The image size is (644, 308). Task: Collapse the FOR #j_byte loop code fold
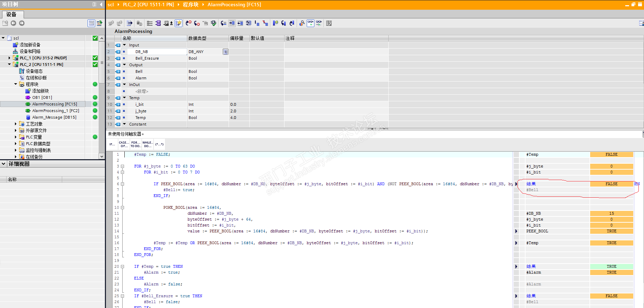coord(122,166)
